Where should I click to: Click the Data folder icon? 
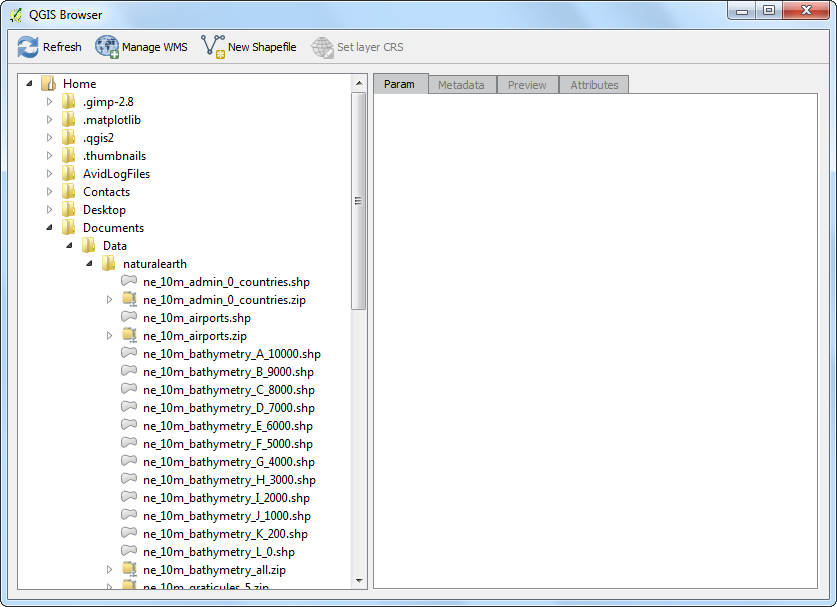click(x=89, y=246)
